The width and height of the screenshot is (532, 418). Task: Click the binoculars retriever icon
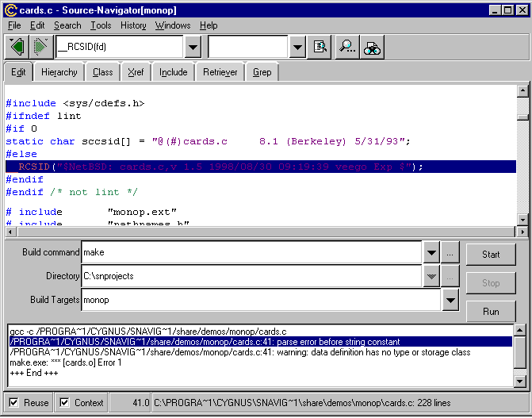(x=373, y=47)
